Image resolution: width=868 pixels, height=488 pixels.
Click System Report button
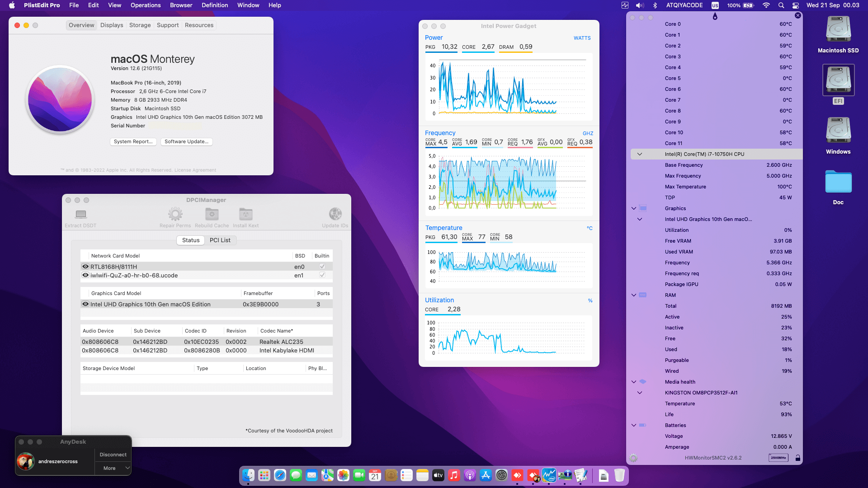click(133, 142)
